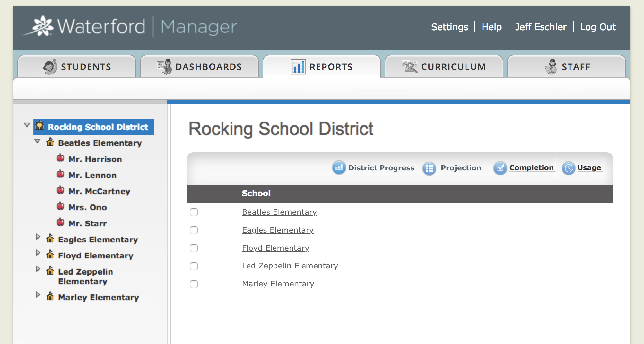Image resolution: width=644 pixels, height=344 pixels.
Task: Open the Curriculum tab
Action: pos(444,67)
